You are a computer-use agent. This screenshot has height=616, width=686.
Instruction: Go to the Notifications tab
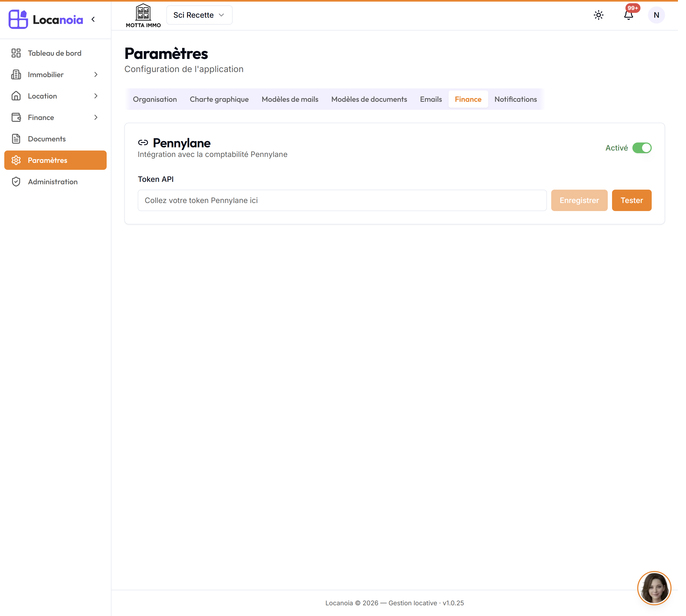pos(515,99)
